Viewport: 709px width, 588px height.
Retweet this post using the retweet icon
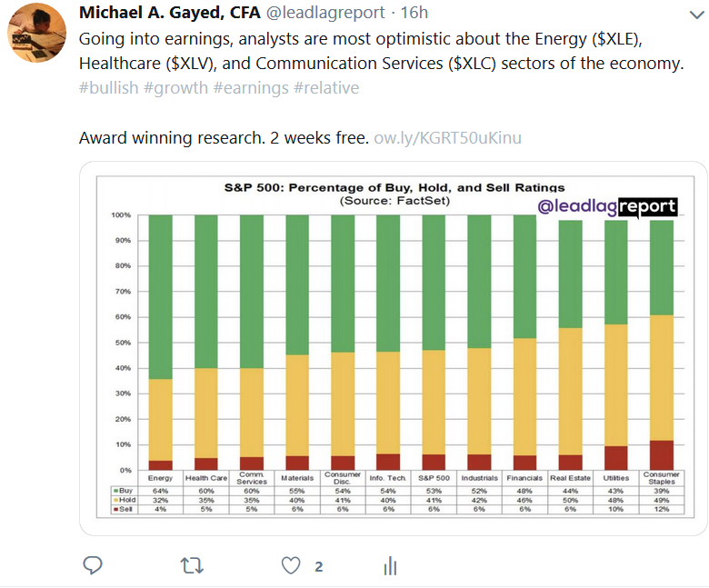coord(192,565)
